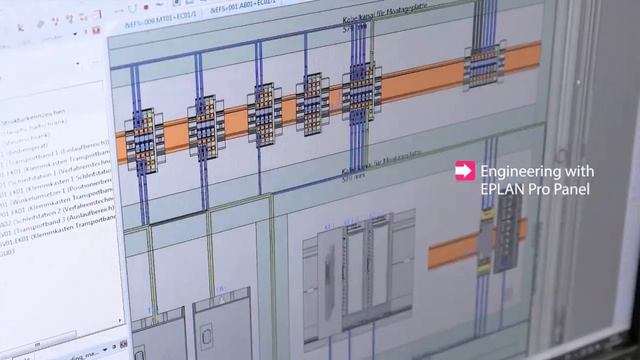
Task: Select the leftmost terminal block on the rail
Action: tap(145, 140)
